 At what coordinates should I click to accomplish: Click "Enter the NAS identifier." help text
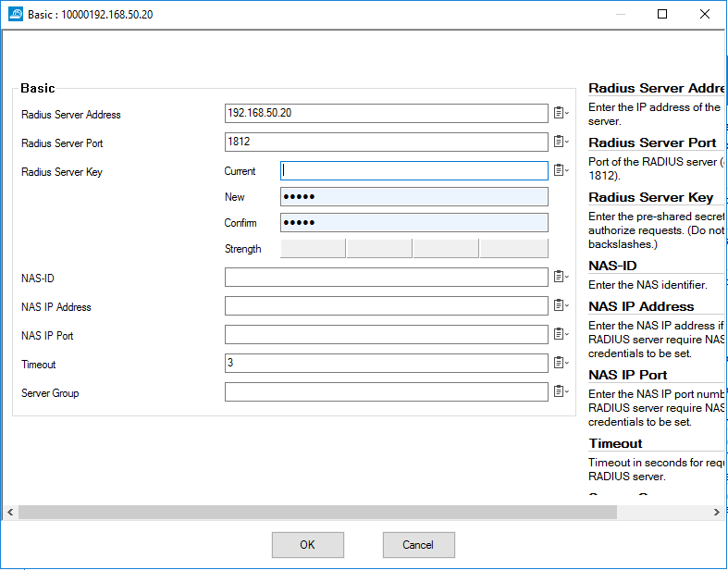pyautogui.click(x=648, y=285)
